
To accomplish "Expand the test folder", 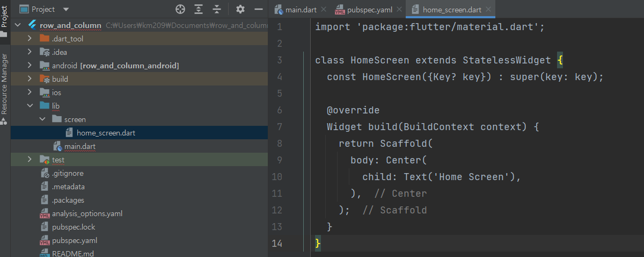I will (30, 160).
